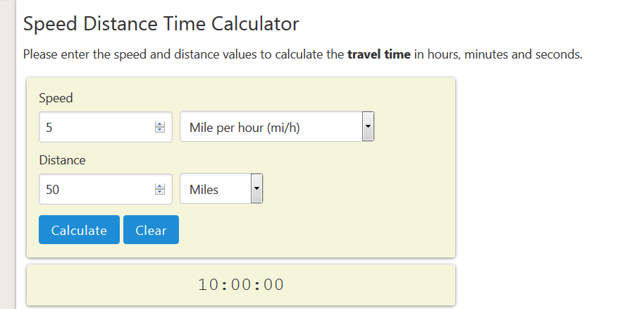This screenshot has height=309, width=644.
Task: Increase Speed value with up spinner arrow
Action: pos(159,125)
